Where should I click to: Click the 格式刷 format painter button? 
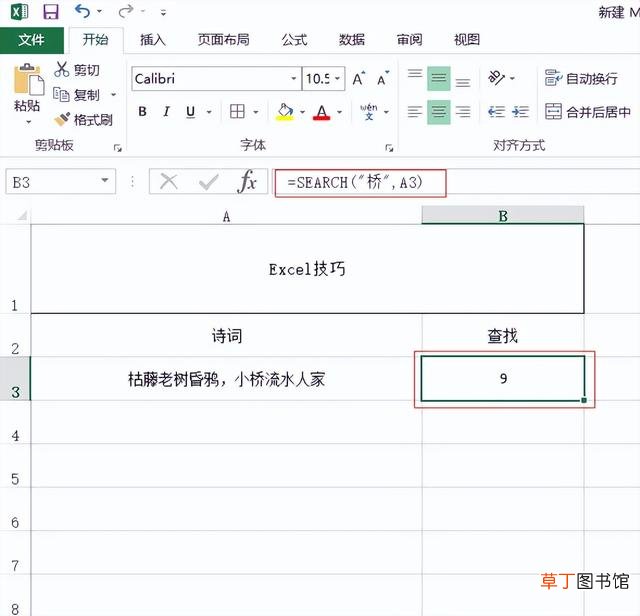coord(83,120)
